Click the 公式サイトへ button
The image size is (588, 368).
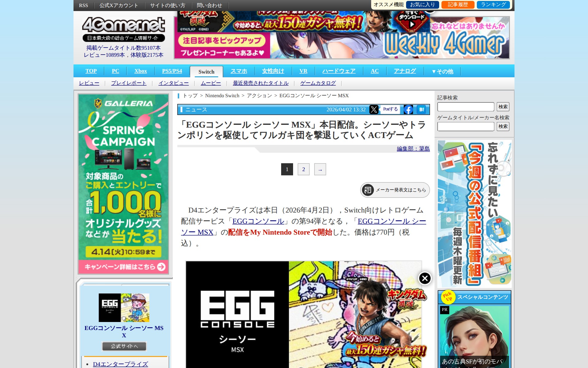coord(124,346)
